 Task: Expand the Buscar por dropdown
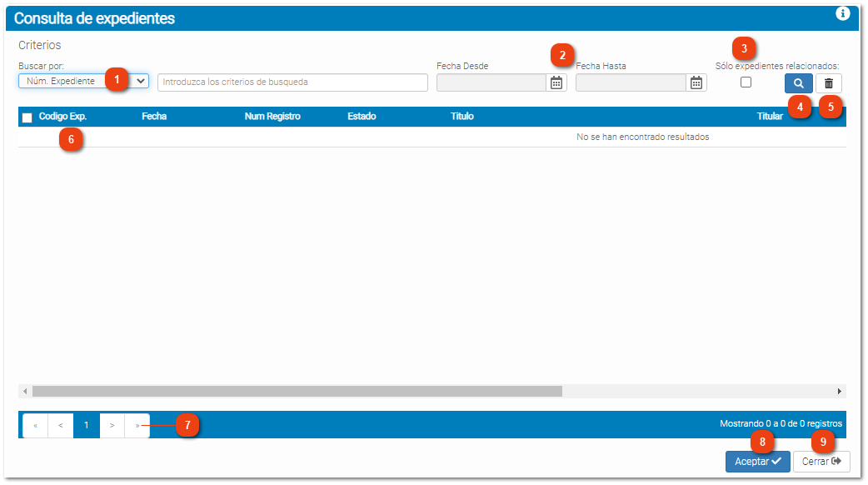83,81
